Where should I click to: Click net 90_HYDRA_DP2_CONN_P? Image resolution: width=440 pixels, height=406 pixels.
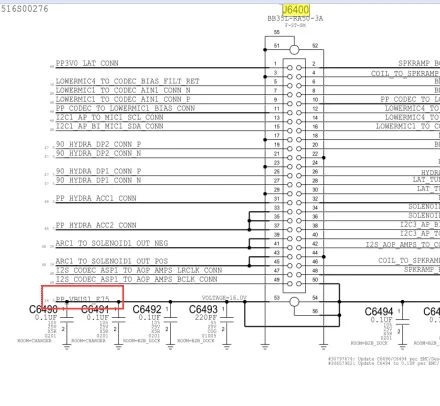98,144
